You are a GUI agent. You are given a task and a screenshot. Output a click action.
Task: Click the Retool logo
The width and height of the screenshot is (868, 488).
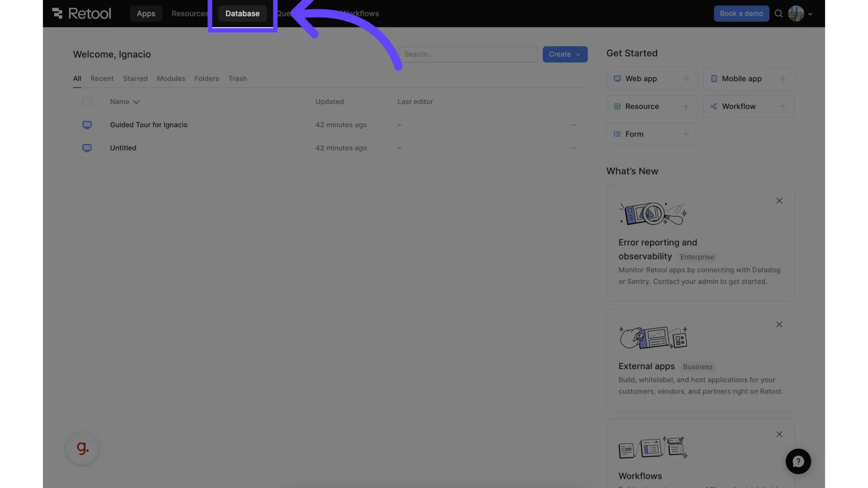point(81,13)
